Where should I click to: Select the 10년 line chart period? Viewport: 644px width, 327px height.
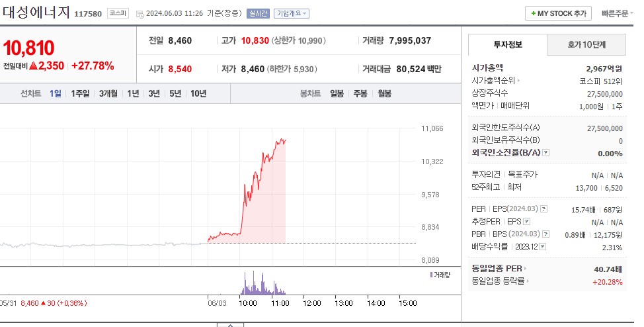[198, 94]
